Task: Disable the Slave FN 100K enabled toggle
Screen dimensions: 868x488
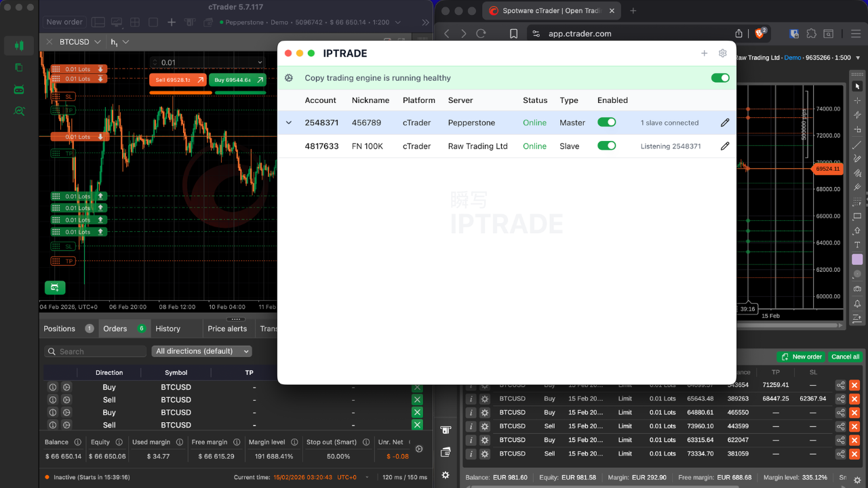Action: [606, 146]
